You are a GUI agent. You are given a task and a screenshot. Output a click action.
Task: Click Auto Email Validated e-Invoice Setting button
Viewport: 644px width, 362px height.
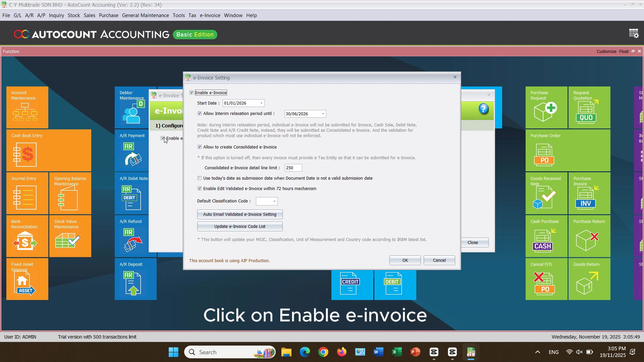pos(240,215)
